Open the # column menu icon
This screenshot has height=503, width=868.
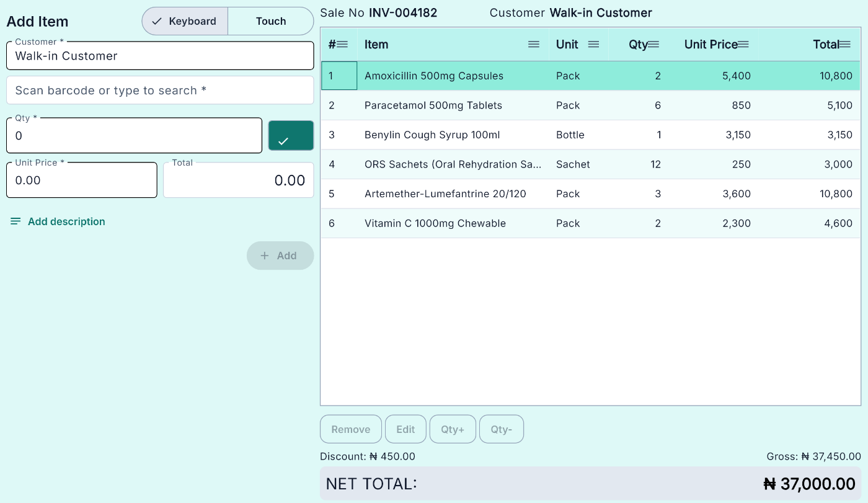342,44
